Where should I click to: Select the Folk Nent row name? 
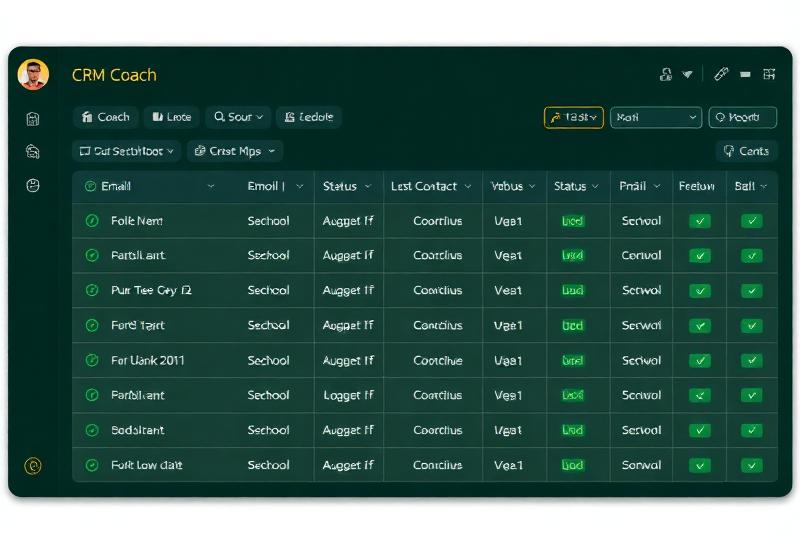137,221
